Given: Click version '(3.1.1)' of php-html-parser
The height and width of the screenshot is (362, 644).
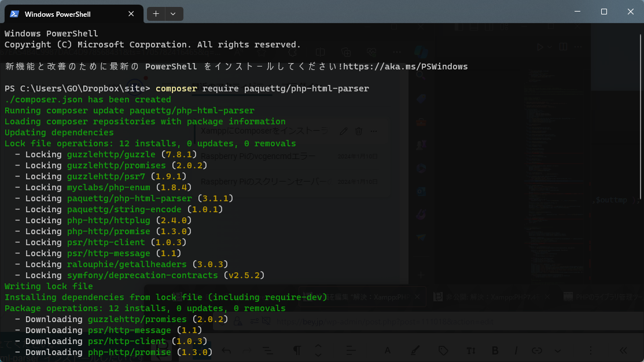Looking at the screenshot, I should click(215, 198).
